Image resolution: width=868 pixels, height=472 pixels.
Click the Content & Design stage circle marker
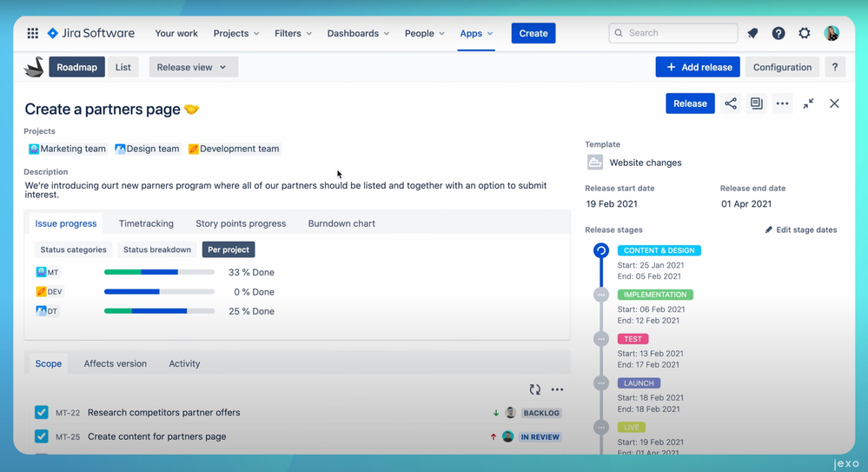601,250
